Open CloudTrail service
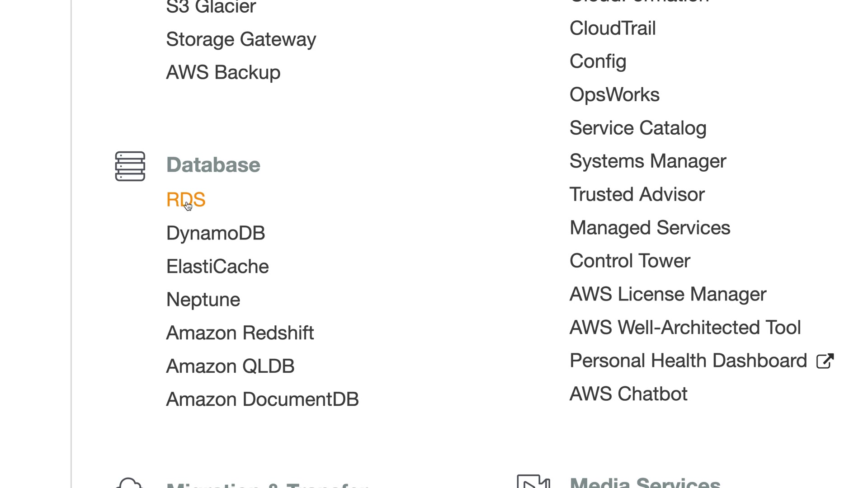Viewport: 868px width, 488px height. click(612, 28)
